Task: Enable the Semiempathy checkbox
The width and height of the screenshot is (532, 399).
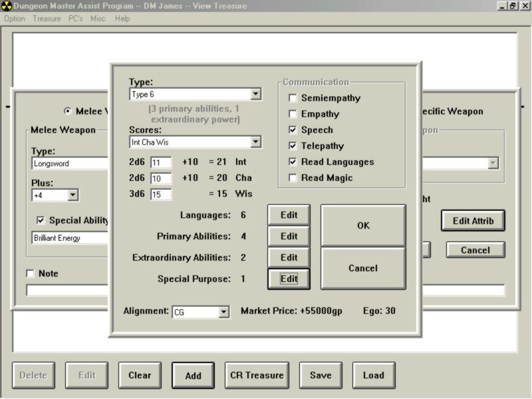Action: [293, 98]
